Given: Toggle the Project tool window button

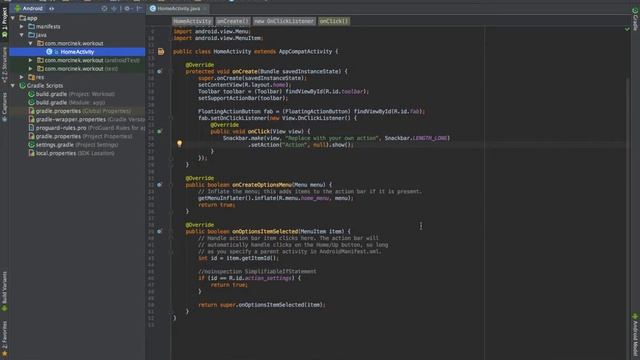Looking at the screenshot, I should point(4,23).
